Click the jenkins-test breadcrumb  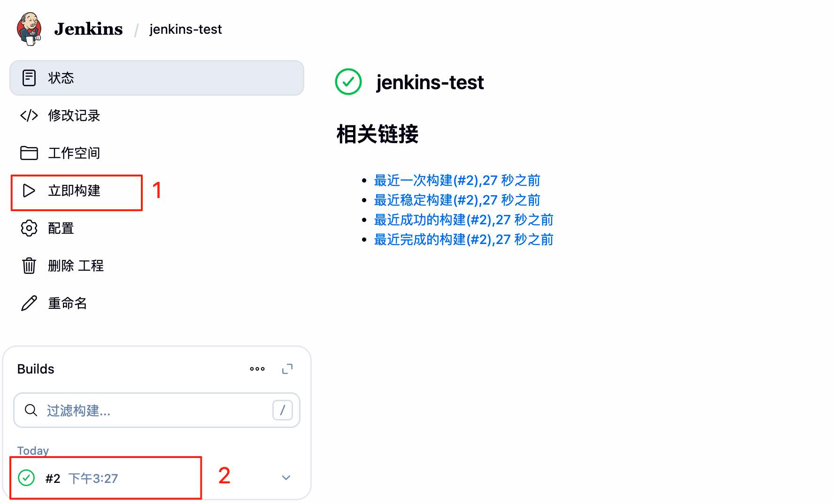(x=185, y=29)
